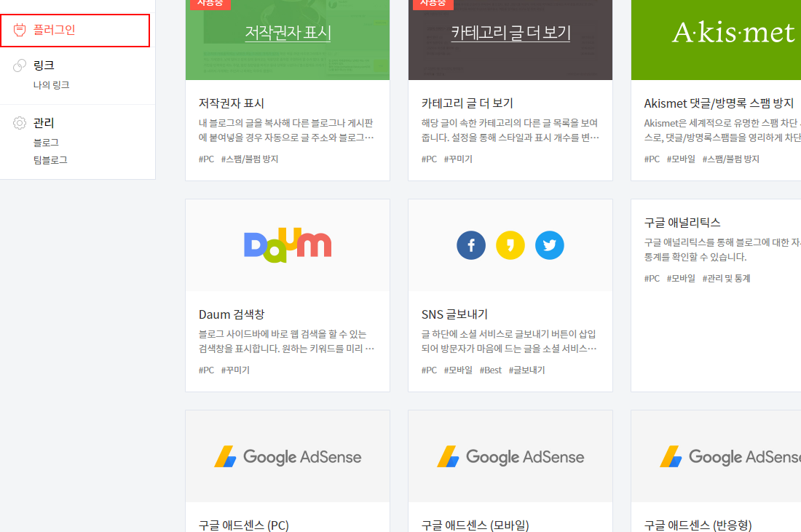
Task: Click the 구글 애드센스 (PC) title
Action: click(244, 525)
